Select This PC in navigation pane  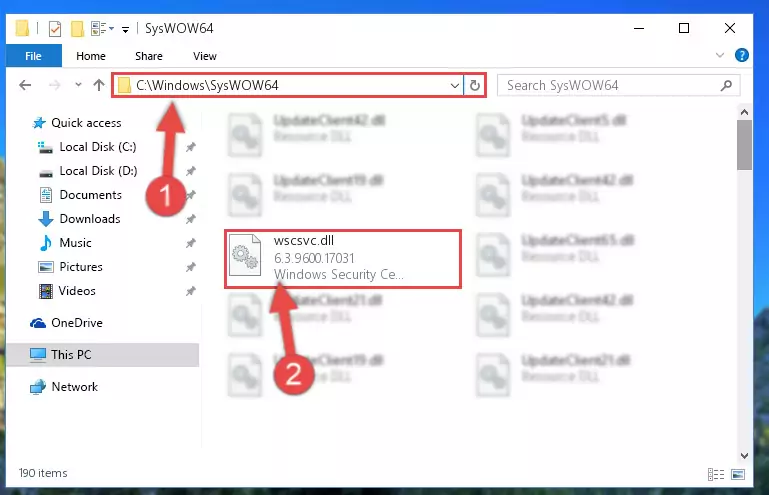coord(103,355)
